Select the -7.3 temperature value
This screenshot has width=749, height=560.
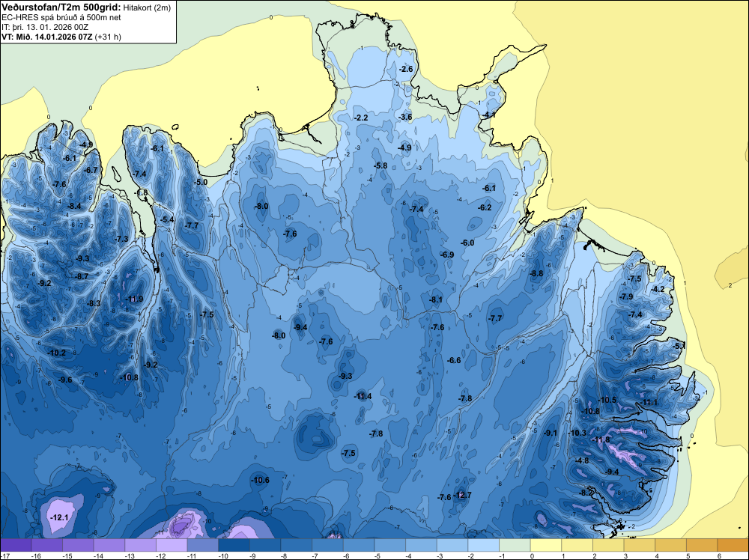tap(121, 239)
